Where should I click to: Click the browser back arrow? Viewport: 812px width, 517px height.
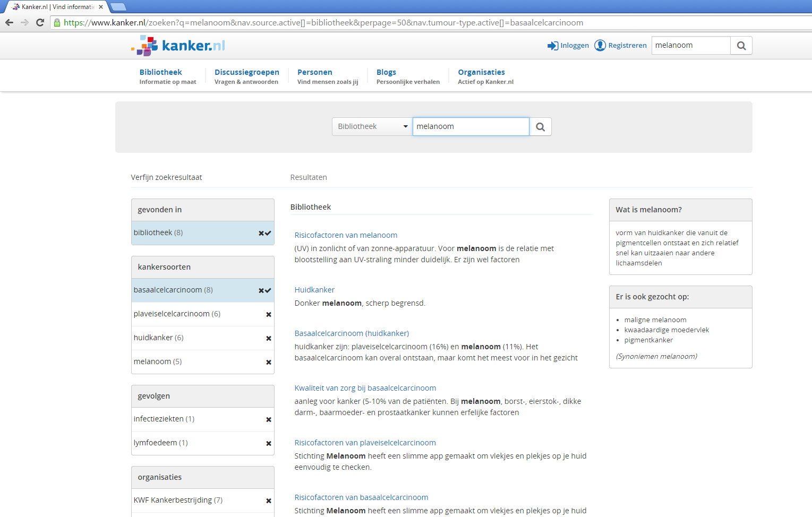(x=9, y=22)
